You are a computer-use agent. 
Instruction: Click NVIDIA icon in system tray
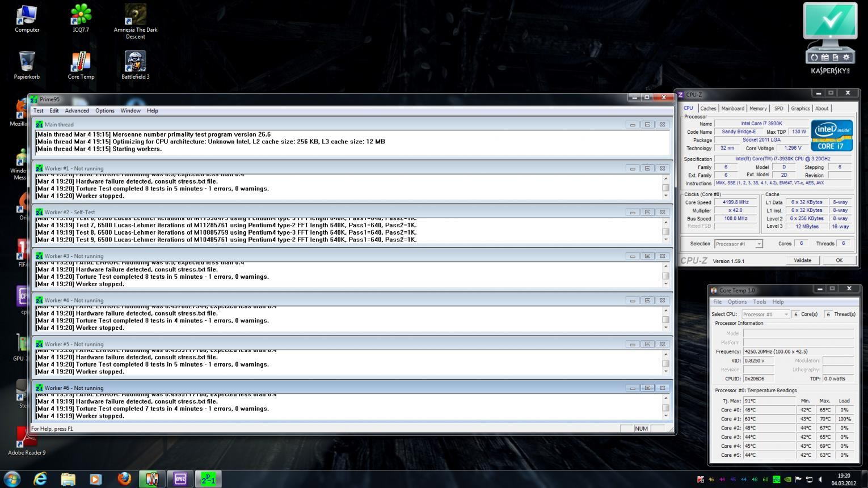tap(787, 479)
